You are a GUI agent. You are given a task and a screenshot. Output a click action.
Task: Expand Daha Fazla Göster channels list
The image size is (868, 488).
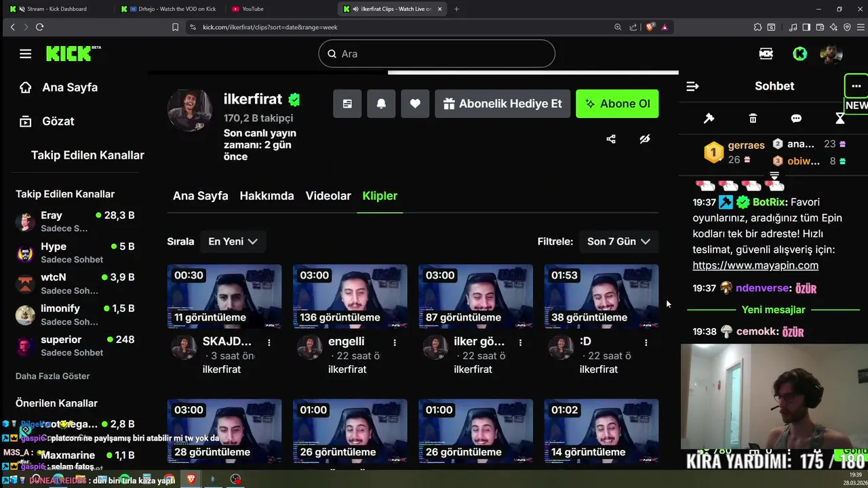click(x=53, y=375)
